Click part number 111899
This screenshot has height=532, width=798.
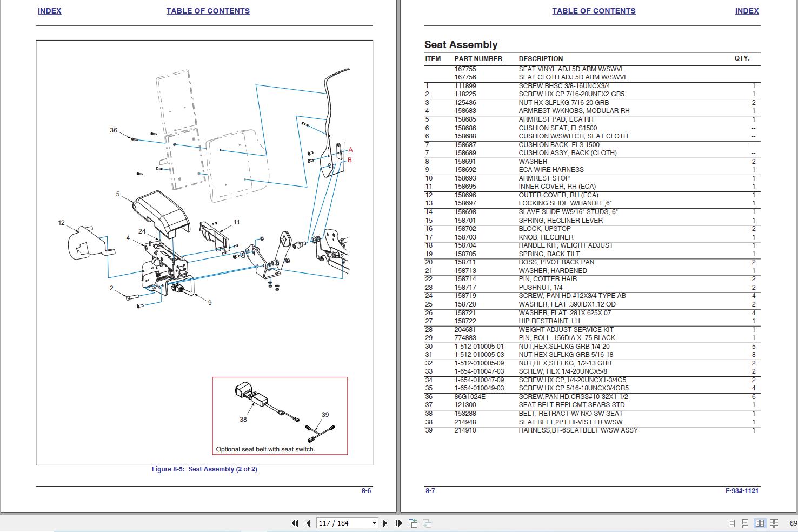465,86
